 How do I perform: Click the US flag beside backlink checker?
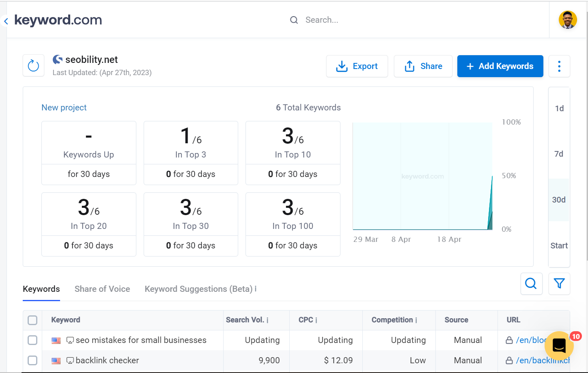56,360
